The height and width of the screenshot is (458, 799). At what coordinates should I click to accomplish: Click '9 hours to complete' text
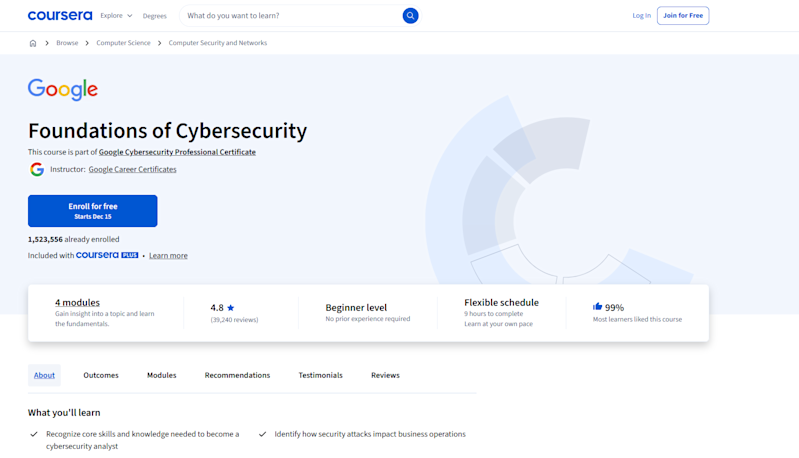pyautogui.click(x=494, y=314)
